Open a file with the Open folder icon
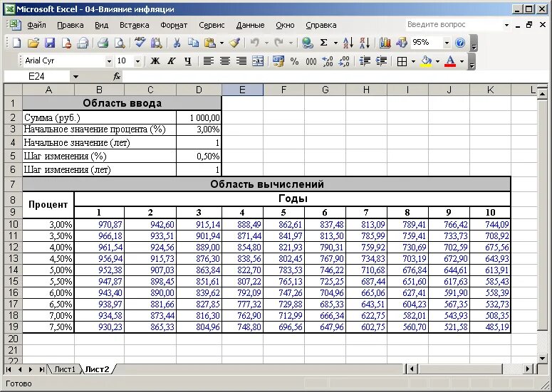 (x=33, y=43)
